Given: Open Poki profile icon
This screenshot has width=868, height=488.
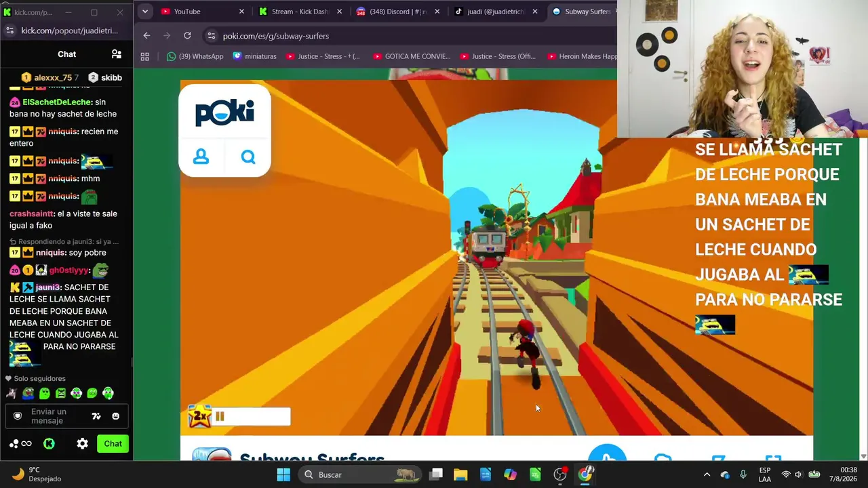Looking at the screenshot, I should (x=201, y=157).
